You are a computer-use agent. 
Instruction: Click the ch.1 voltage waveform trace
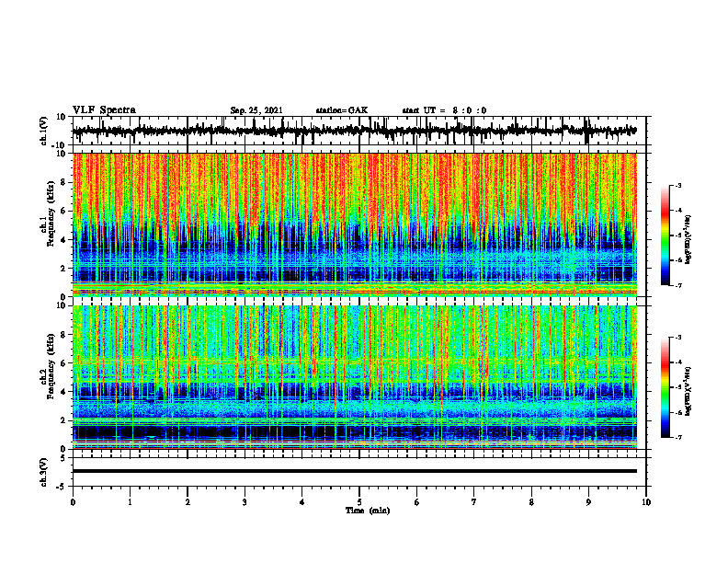(x=354, y=131)
